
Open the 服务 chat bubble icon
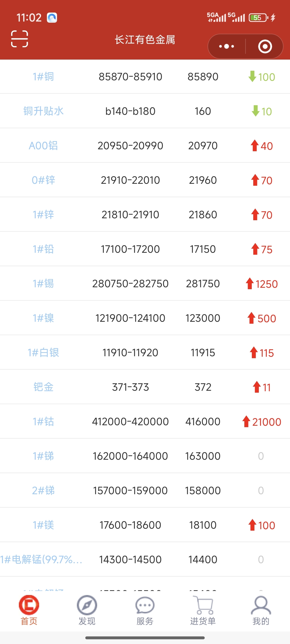pos(145,605)
